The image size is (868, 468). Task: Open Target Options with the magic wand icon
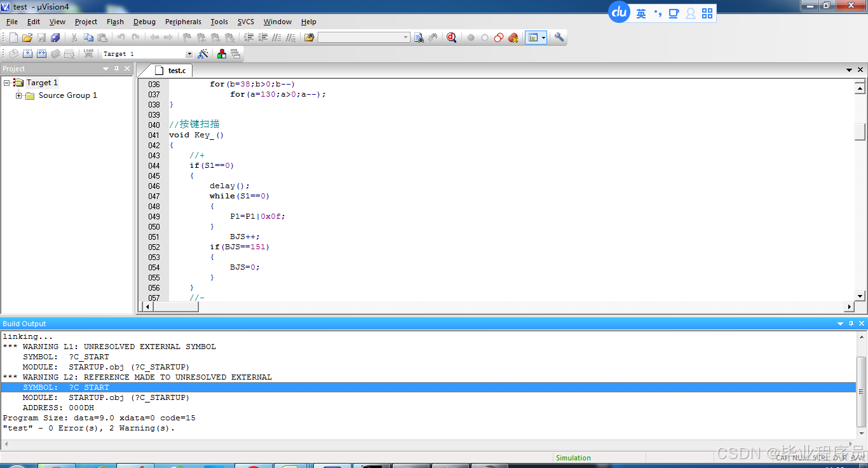pos(203,54)
